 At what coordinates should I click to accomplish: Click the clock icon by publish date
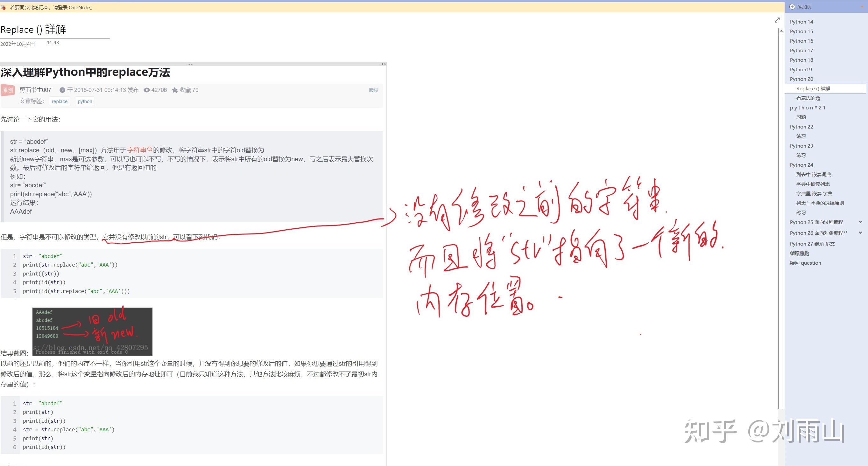click(x=62, y=90)
